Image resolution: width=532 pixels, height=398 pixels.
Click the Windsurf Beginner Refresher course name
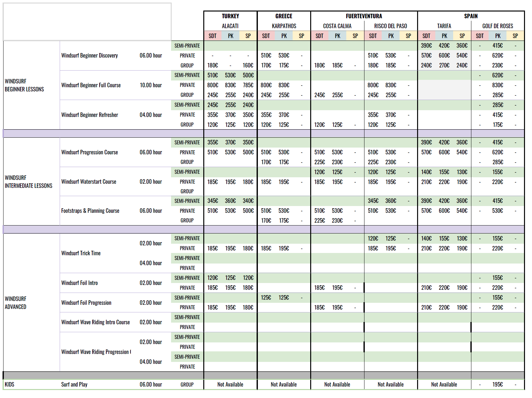[90, 115]
